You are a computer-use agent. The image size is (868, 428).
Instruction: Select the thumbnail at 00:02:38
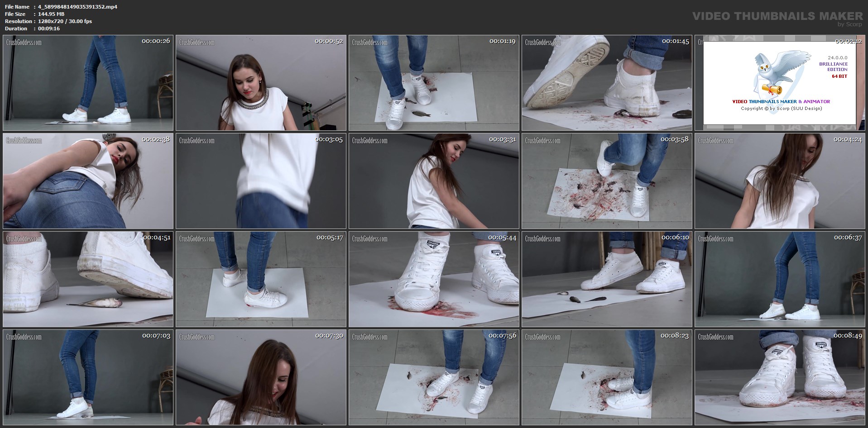(x=88, y=181)
